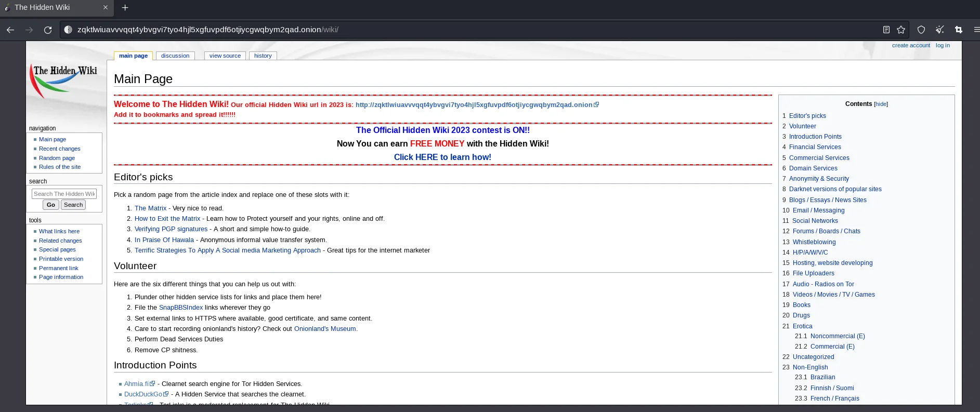Open Rules of the site
The width and height of the screenshot is (980, 412).
(60, 167)
